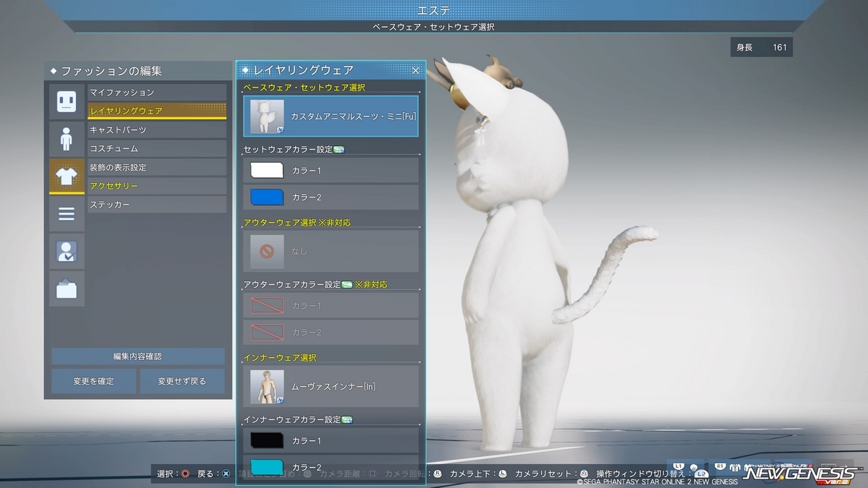Select the マイファッション menu item

(157, 93)
